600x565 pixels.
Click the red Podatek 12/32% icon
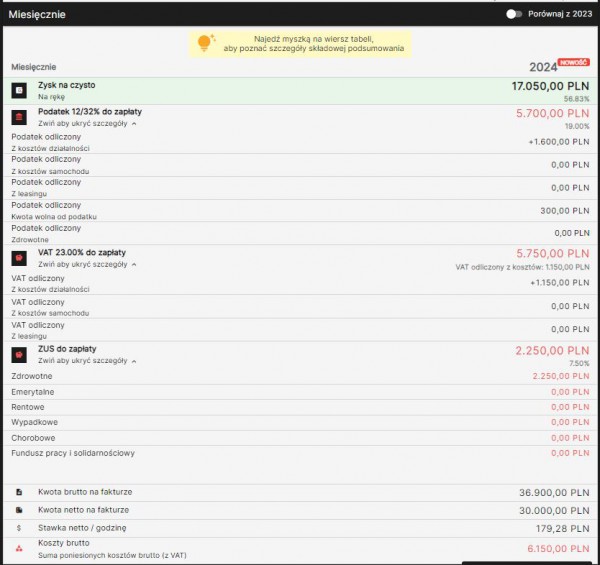click(18, 117)
